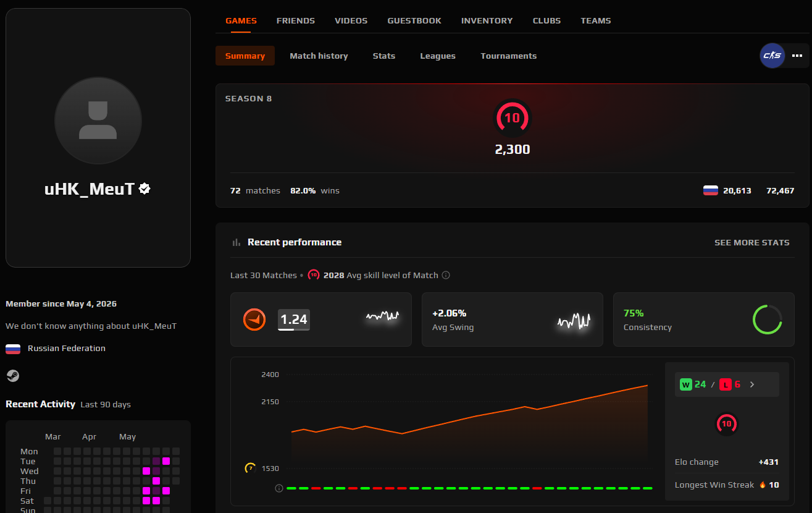Open the FRIENDS tab
This screenshot has height=513, width=812.
pos(296,20)
